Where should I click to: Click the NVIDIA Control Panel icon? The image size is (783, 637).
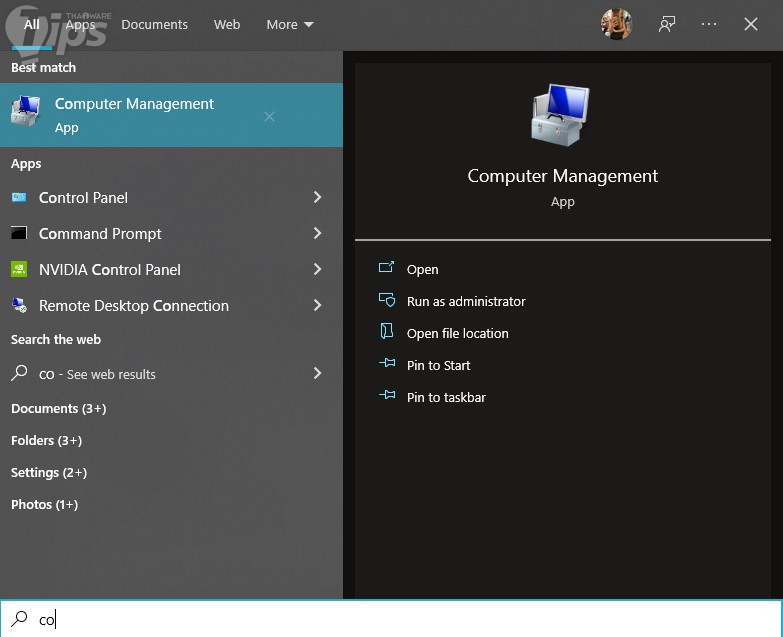(19, 270)
